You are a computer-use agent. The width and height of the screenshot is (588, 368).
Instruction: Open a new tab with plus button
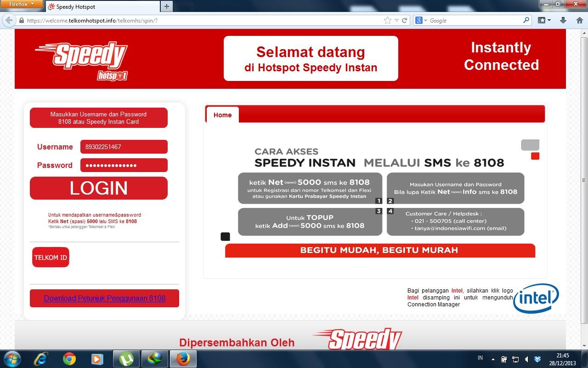(167, 6)
